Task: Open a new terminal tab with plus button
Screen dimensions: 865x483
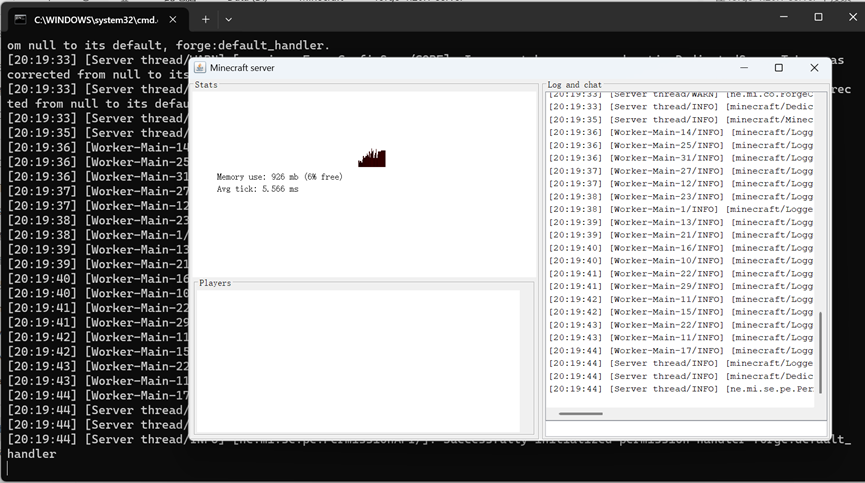Action: [205, 19]
